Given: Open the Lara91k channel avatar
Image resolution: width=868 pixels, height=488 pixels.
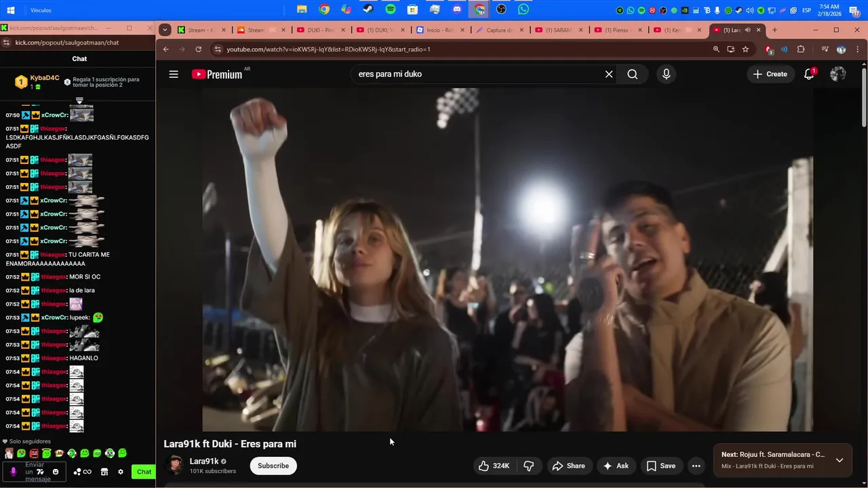Looking at the screenshot, I should point(175,465).
